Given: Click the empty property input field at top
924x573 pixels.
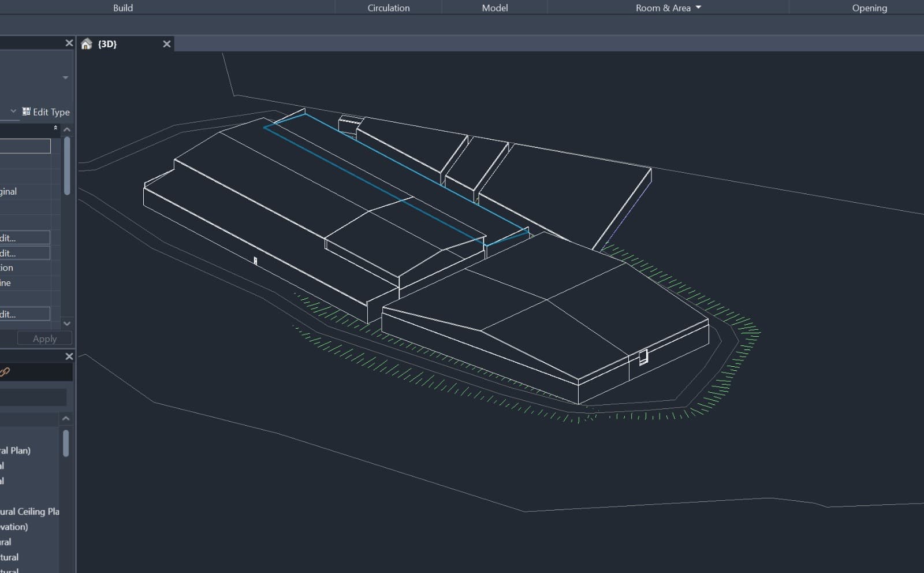Looking at the screenshot, I should coord(25,146).
